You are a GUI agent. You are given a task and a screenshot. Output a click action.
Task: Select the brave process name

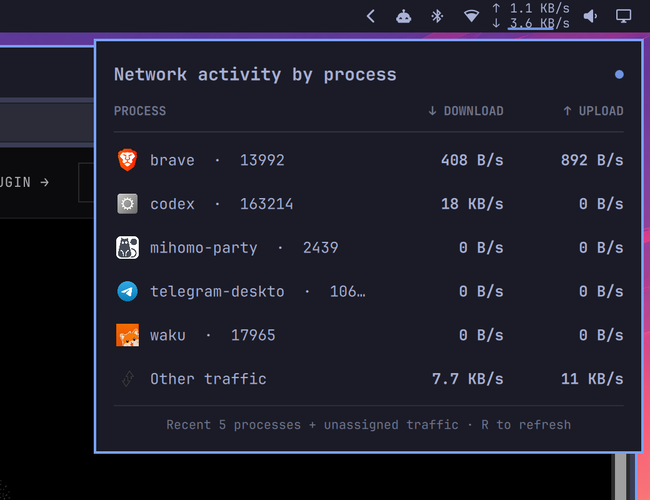coord(172,160)
